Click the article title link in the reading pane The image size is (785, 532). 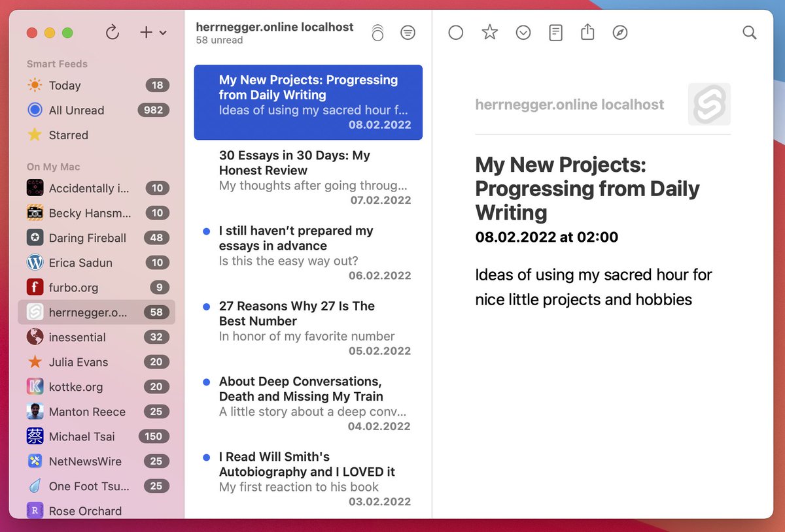click(587, 188)
